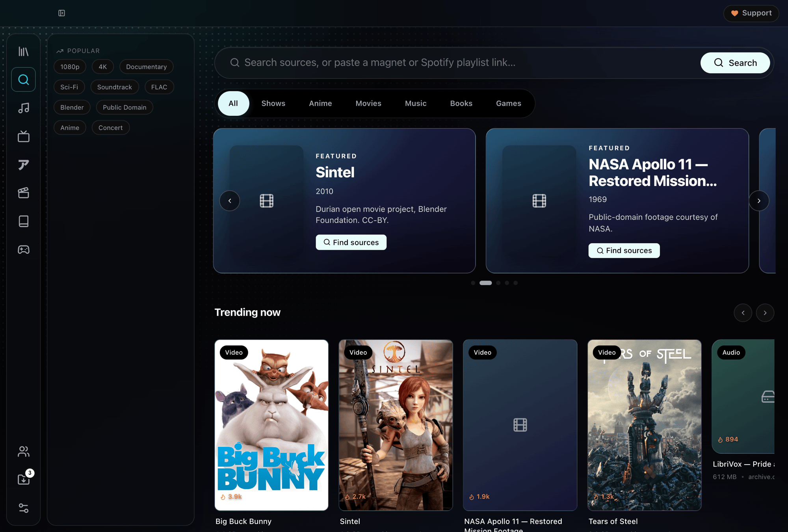The height and width of the screenshot is (532, 788).
Task: Open the Tears of Steel poster
Action: tap(645, 425)
